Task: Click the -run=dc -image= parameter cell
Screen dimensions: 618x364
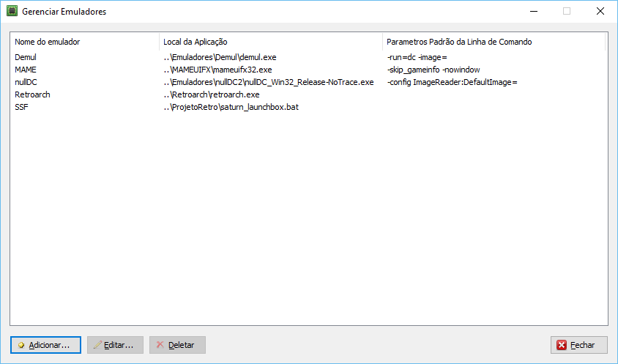Action: point(417,57)
